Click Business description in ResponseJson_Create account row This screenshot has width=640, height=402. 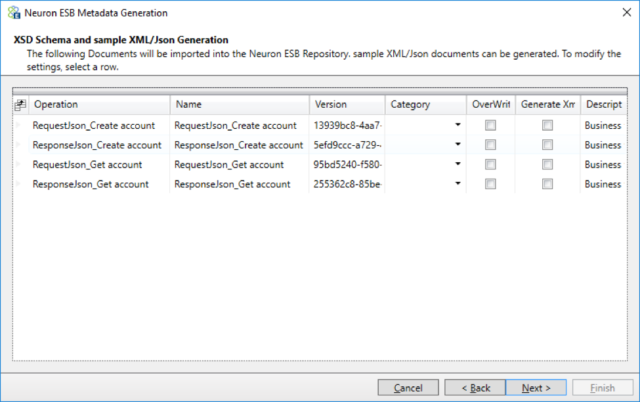click(x=603, y=145)
